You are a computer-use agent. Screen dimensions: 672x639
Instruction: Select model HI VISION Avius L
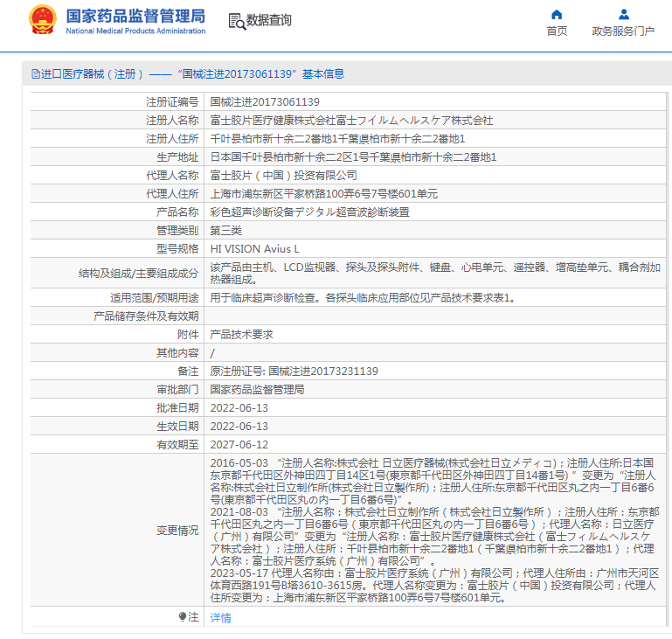point(254,249)
